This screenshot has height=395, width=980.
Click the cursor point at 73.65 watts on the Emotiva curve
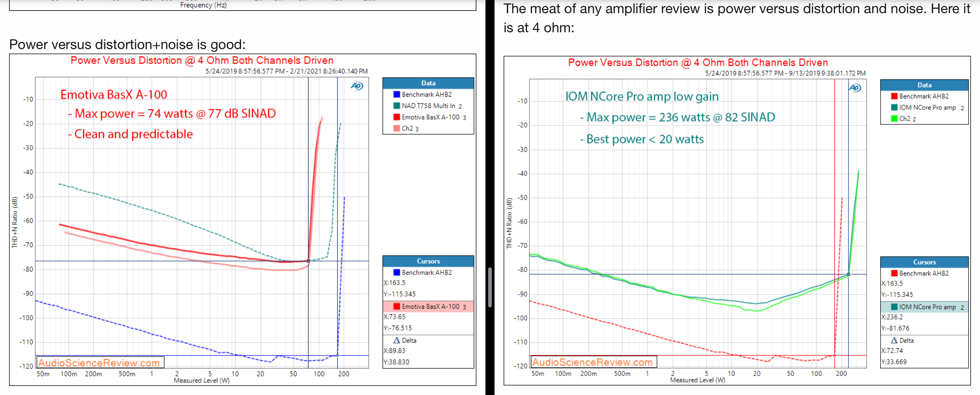click(309, 261)
